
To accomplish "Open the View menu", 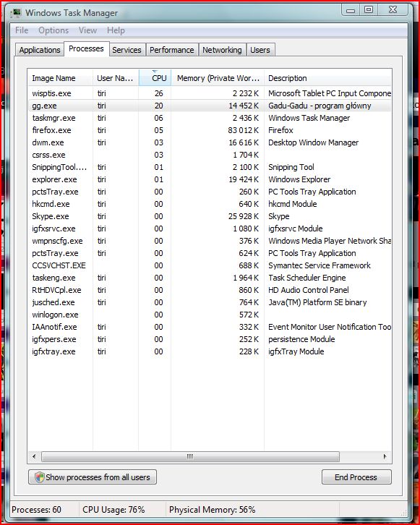I will click(x=88, y=30).
